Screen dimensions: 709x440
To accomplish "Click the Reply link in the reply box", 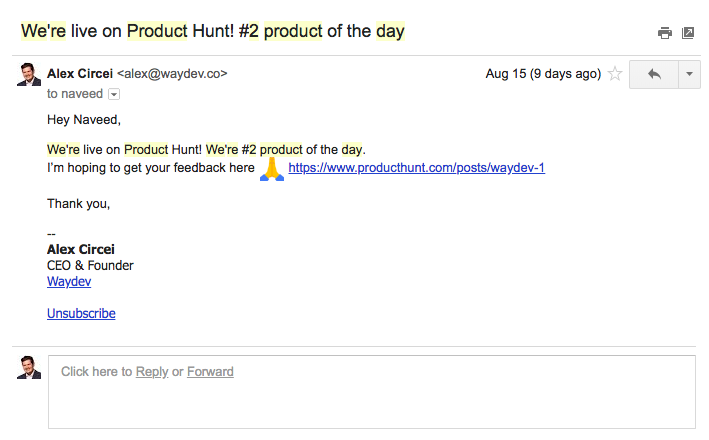I will [152, 372].
